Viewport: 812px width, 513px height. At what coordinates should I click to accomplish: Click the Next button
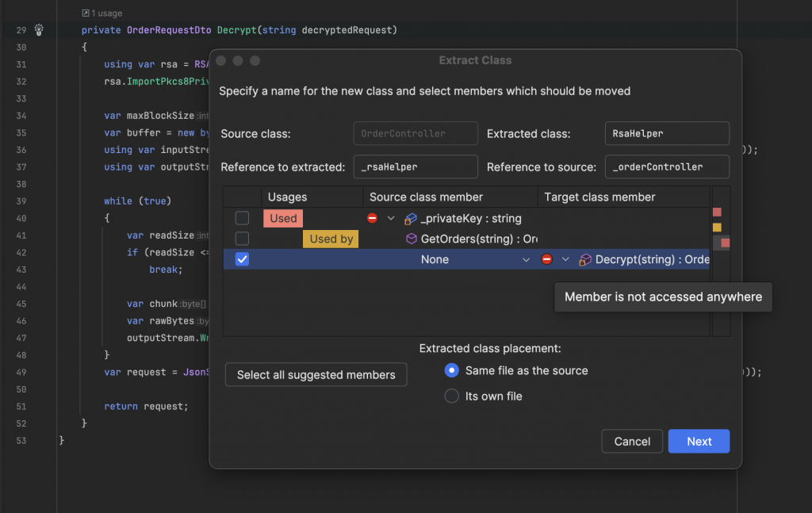[x=699, y=442]
